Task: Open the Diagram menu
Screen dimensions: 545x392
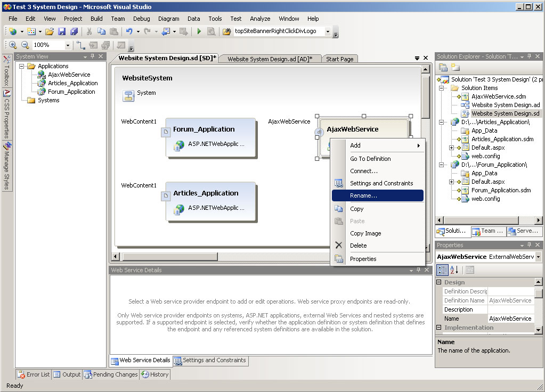Action: 168,19
